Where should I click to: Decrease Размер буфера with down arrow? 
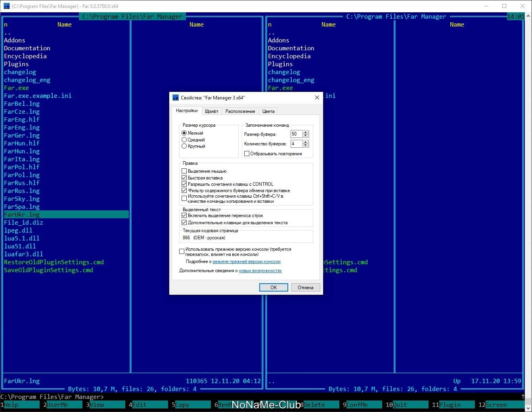(306, 136)
